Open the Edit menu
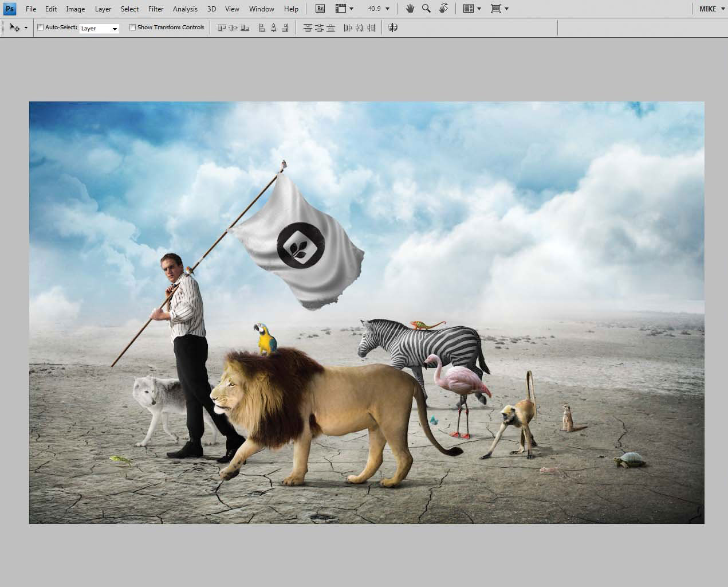 tap(51, 9)
